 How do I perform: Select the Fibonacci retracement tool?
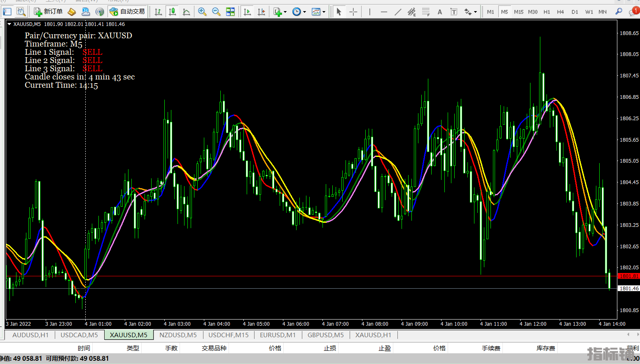(x=426, y=12)
